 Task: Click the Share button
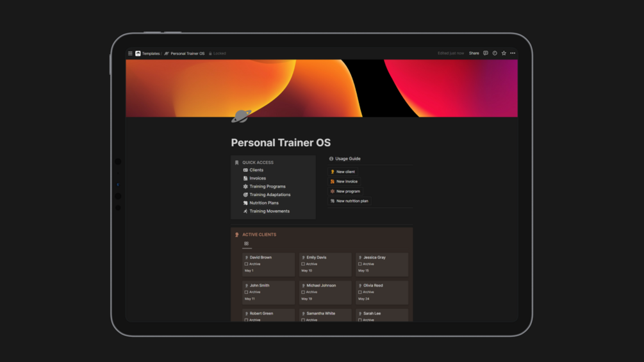tap(474, 53)
